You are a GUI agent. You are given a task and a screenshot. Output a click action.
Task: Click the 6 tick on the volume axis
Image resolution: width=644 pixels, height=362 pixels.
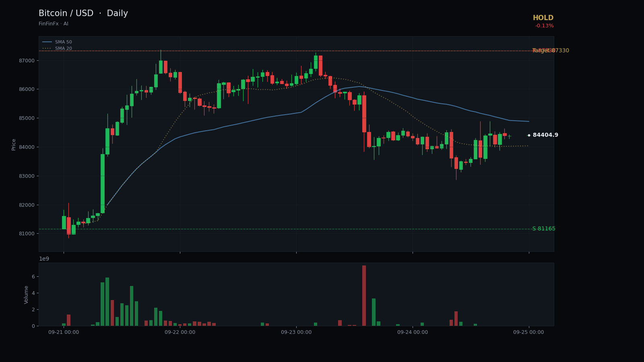(33, 277)
